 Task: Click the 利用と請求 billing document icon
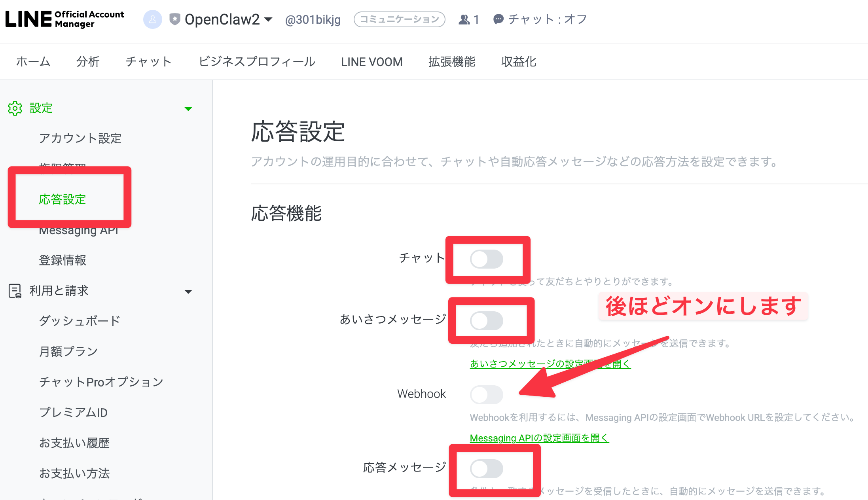(x=15, y=291)
